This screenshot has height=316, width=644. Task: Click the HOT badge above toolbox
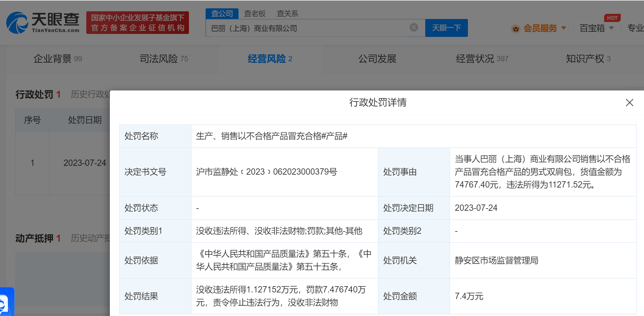(612, 18)
